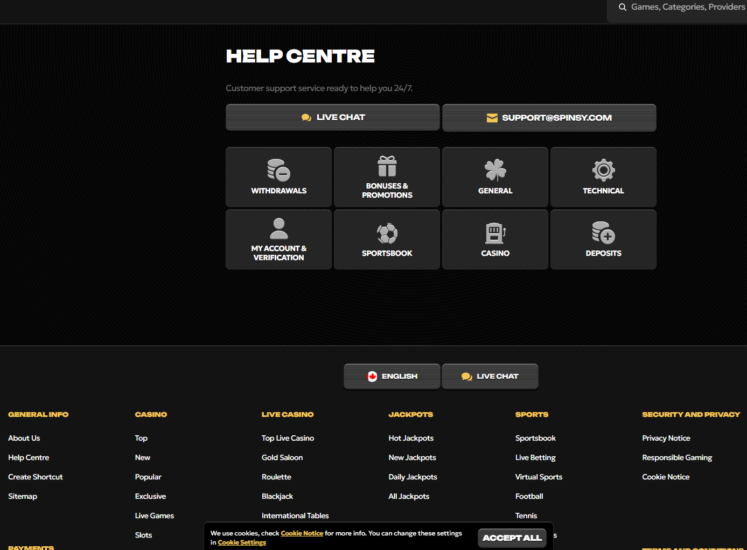Open the Hot Jackpots link
The image size is (747, 550).
pyautogui.click(x=411, y=438)
